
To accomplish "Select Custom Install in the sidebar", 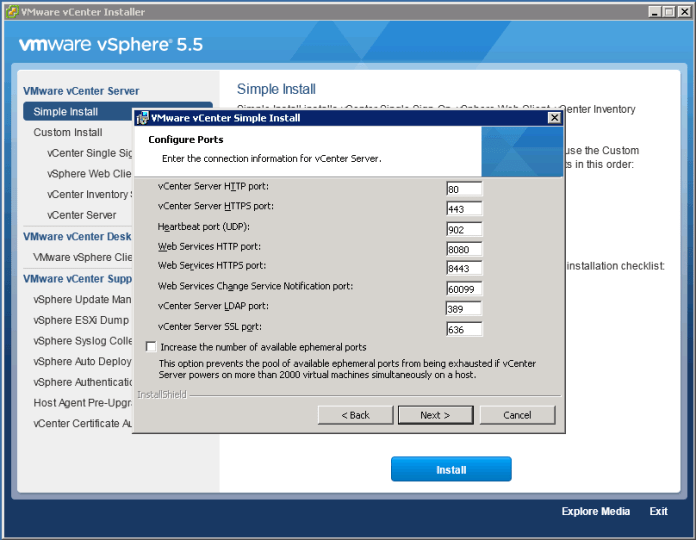I will point(68,132).
